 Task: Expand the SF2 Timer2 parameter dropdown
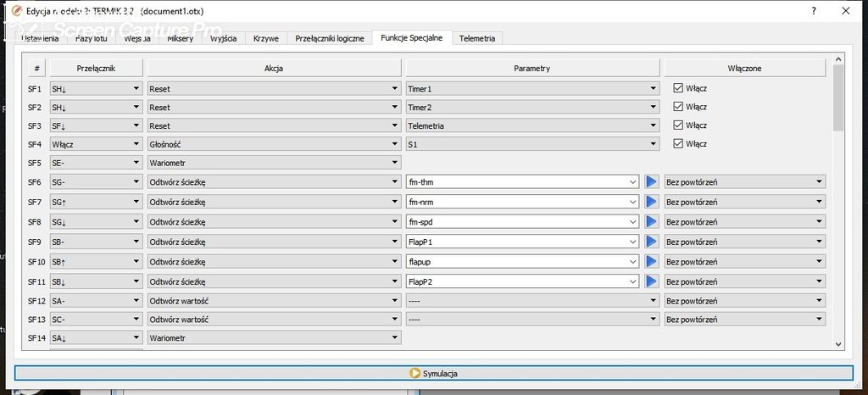coord(531,107)
